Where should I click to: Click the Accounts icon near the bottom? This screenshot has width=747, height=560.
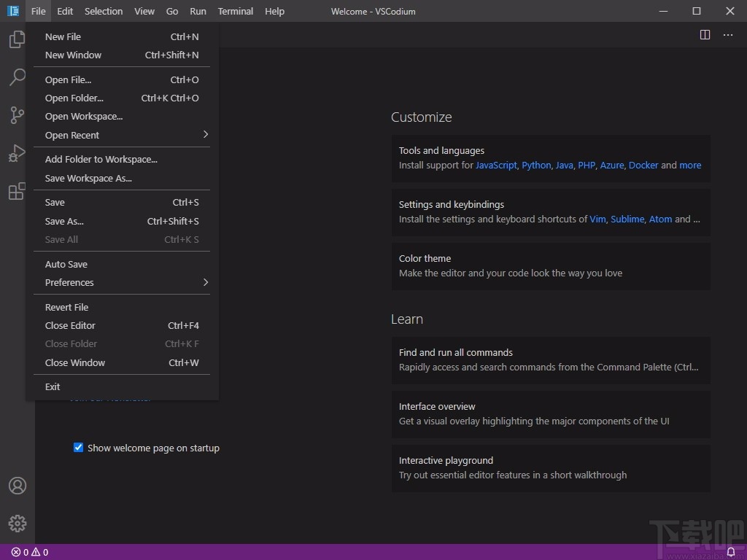point(17,485)
